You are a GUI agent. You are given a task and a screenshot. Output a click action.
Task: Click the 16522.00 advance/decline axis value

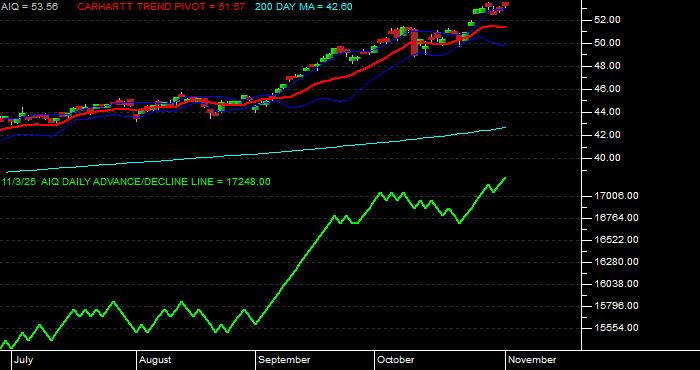click(x=616, y=240)
